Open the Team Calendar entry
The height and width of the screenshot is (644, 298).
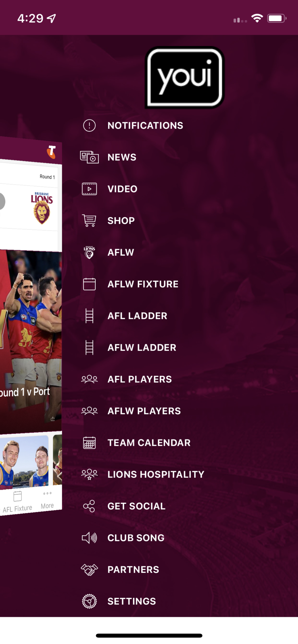(x=149, y=443)
